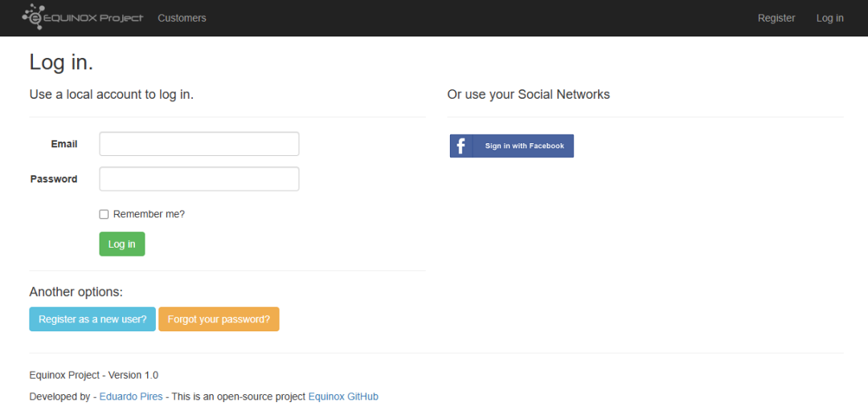Viewport: 868px width, 415px height.
Task: Focus the Email input field
Action: [199, 144]
